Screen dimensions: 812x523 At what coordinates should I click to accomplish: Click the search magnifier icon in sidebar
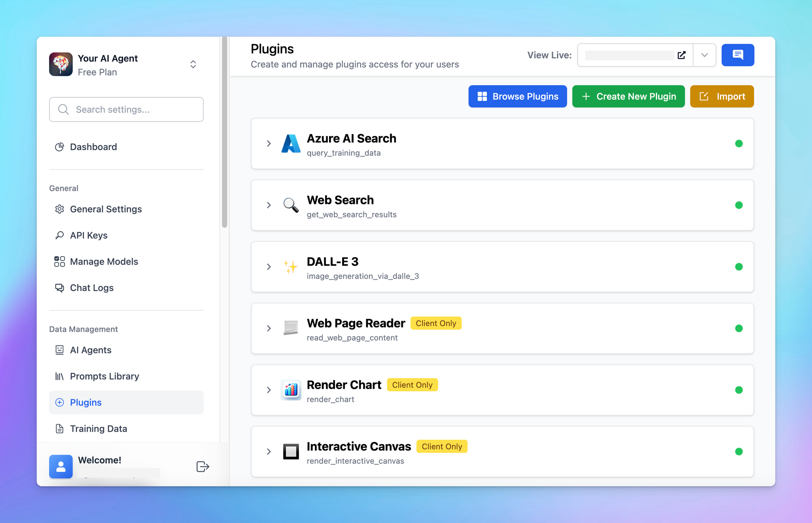[x=63, y=110]
